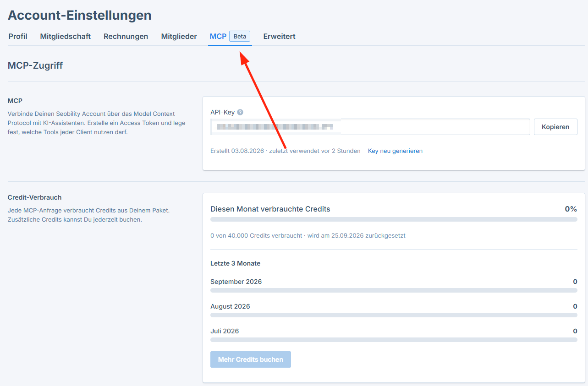588x386 pixels.
Task: Click the Juli 2026 usage bar
Action: point(394,340)
